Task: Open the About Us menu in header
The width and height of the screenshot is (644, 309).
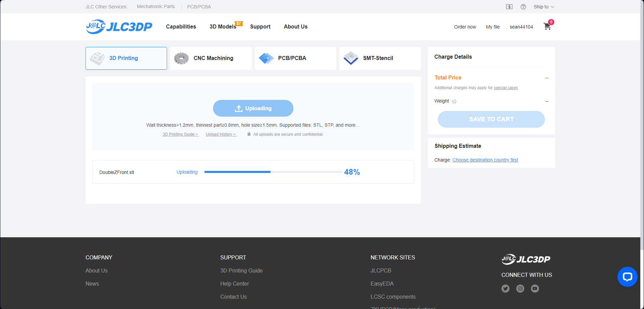Action: coord(296,26)
